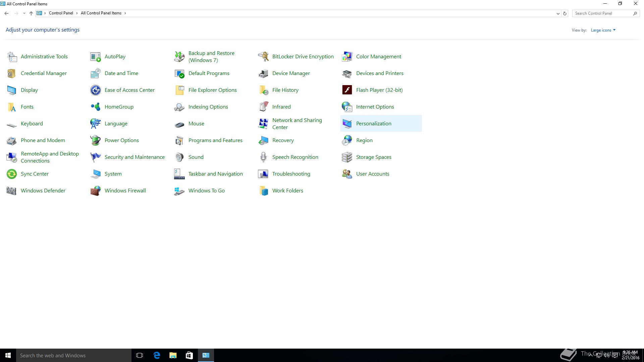Open the Administrative Tools icon

coord(12,57)
